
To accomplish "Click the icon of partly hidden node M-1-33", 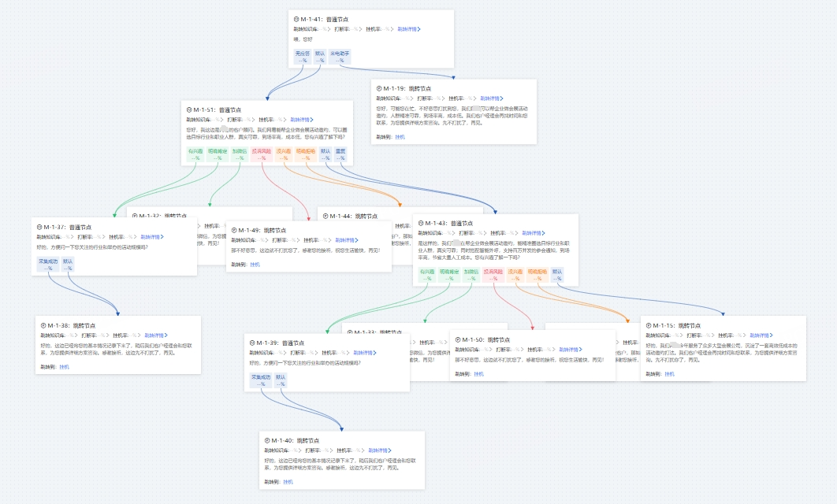I will coord(350,332).
